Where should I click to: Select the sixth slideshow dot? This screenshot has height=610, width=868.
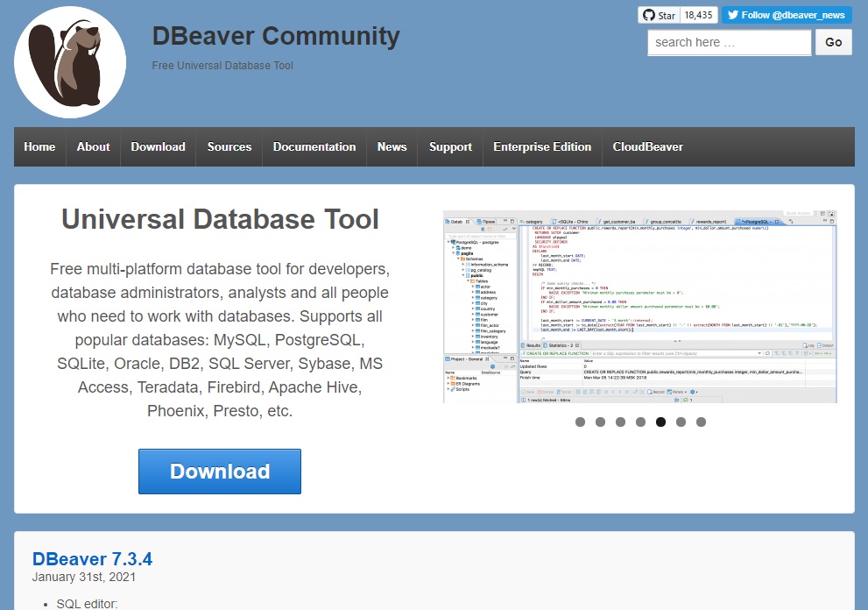click(x=681, y=422)
